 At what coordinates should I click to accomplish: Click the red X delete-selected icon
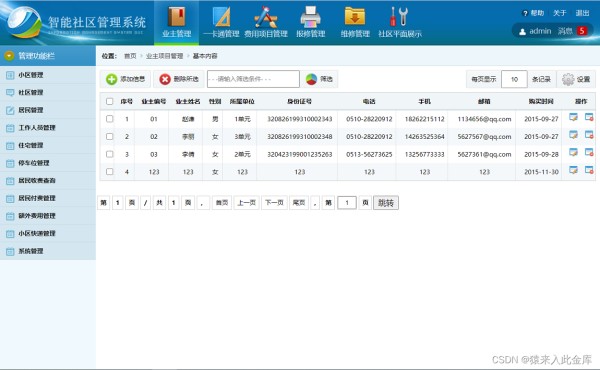165,79
